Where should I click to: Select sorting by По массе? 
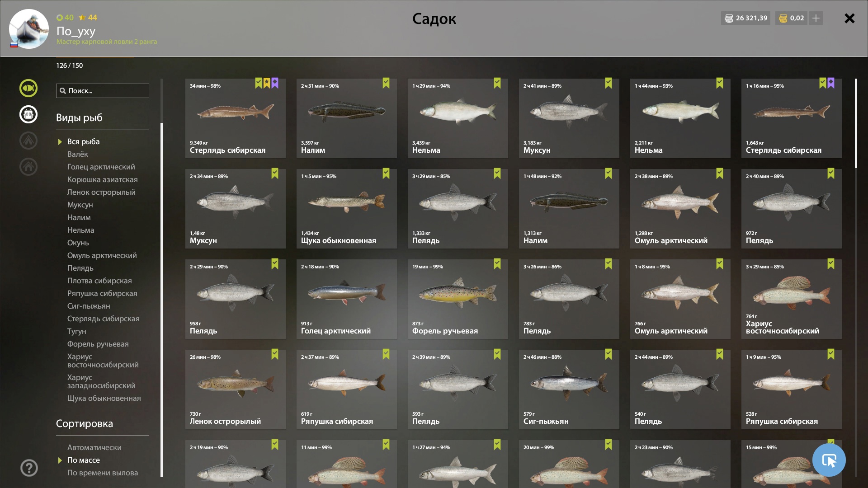point(84,460)
